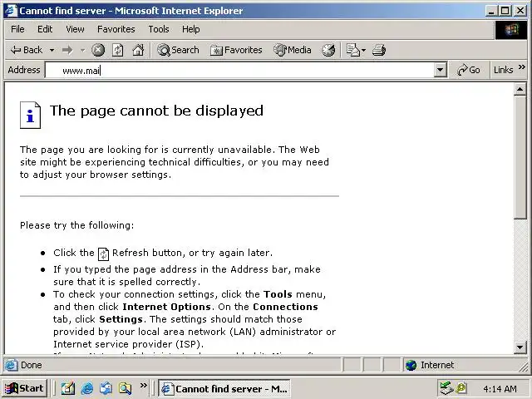Image resolution: width=532 pixels, height=399 pixels.
Task: Click the Print icon
Action: pyautogui.click(x=379, y=50)
